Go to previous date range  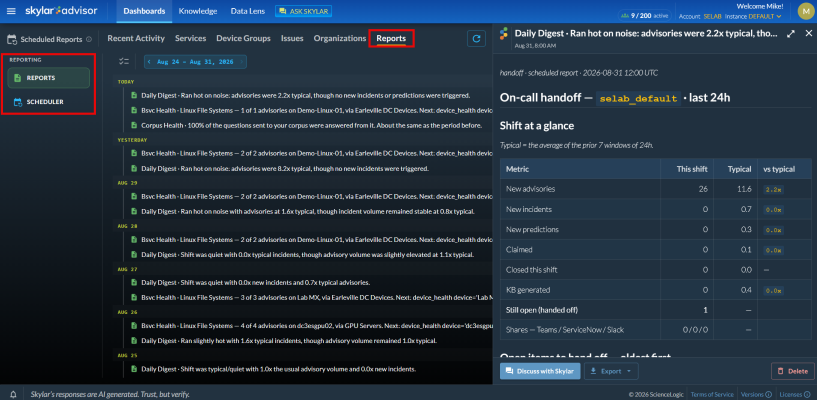[149, 62]
